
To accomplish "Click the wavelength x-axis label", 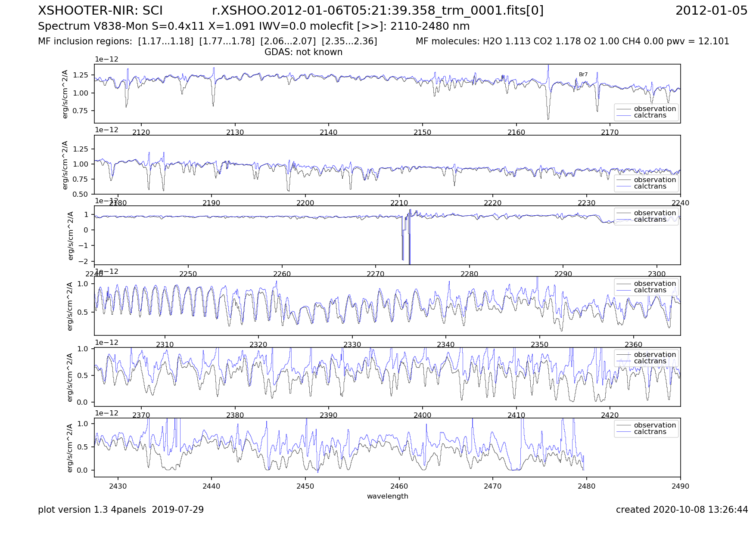I will coord(387,496).
